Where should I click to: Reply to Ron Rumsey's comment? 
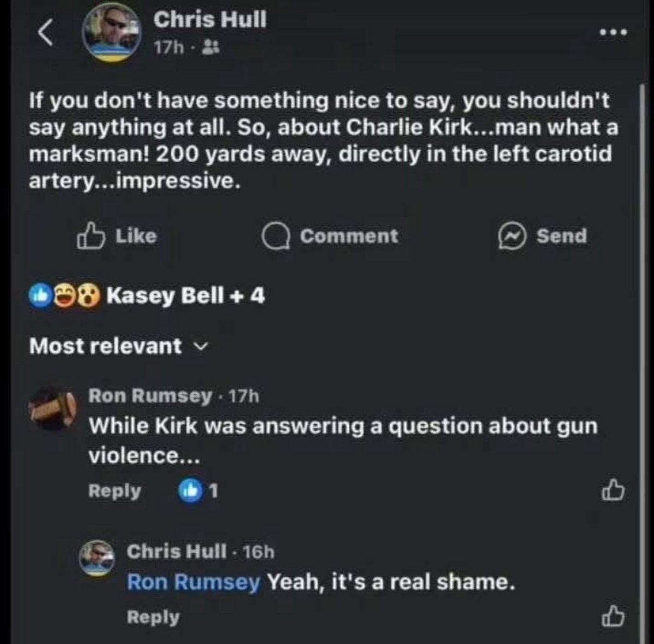coord(114,491)
